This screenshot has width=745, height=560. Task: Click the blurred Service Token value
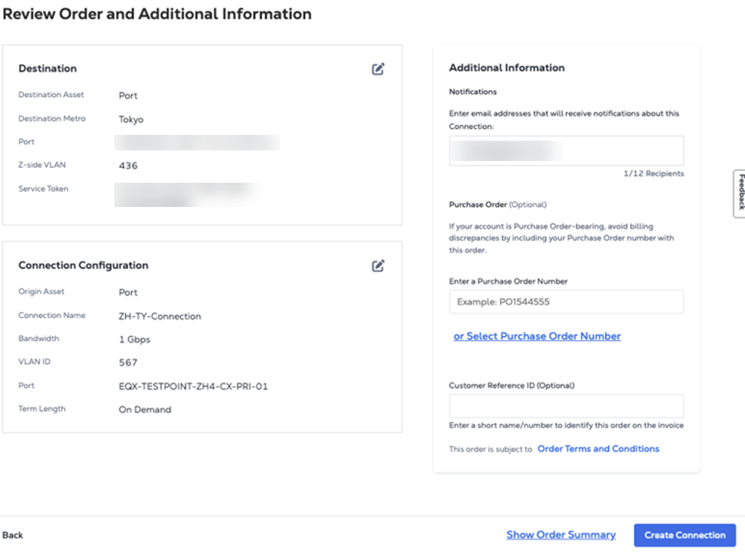tap(187, 193)
